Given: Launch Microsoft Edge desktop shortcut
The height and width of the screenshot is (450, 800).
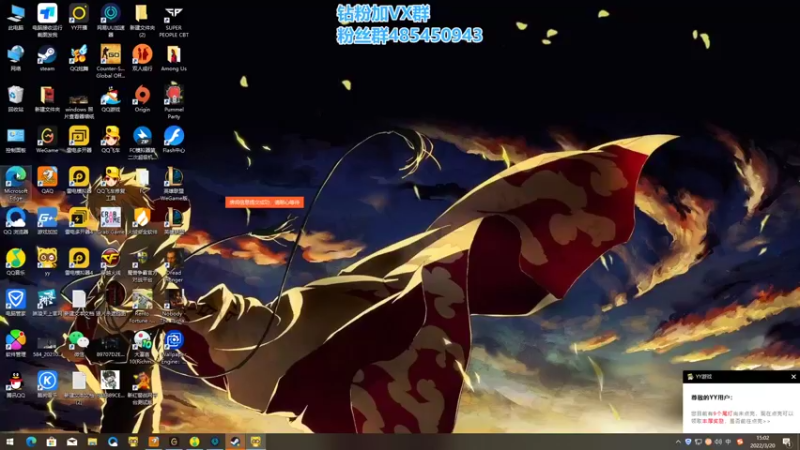Looking at the screenshot, I should pos(16,184).
